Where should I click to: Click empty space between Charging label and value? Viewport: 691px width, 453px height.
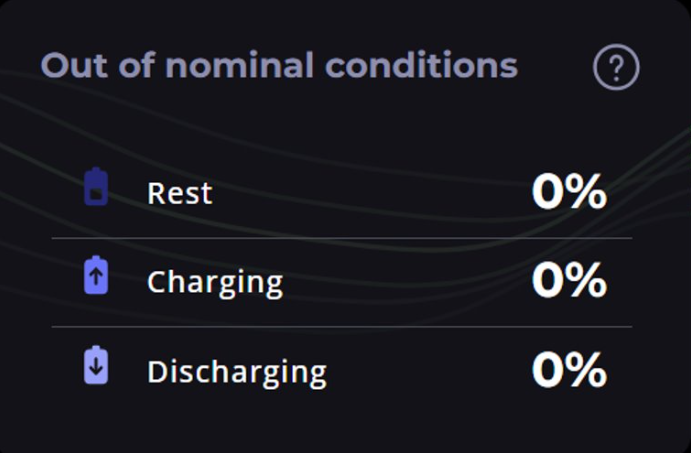[x=405, y=282]
